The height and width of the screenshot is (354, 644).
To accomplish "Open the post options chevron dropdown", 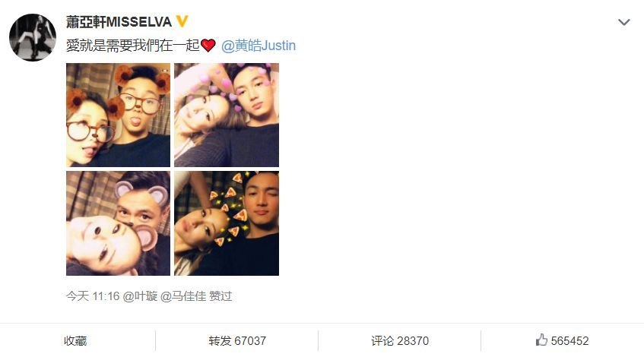I will tap(624, 22).
